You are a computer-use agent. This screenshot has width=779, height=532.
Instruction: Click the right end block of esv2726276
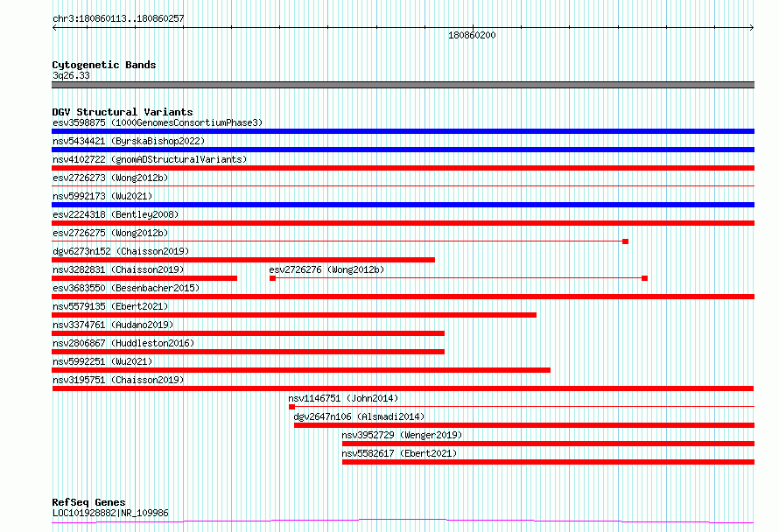(645, 278)
